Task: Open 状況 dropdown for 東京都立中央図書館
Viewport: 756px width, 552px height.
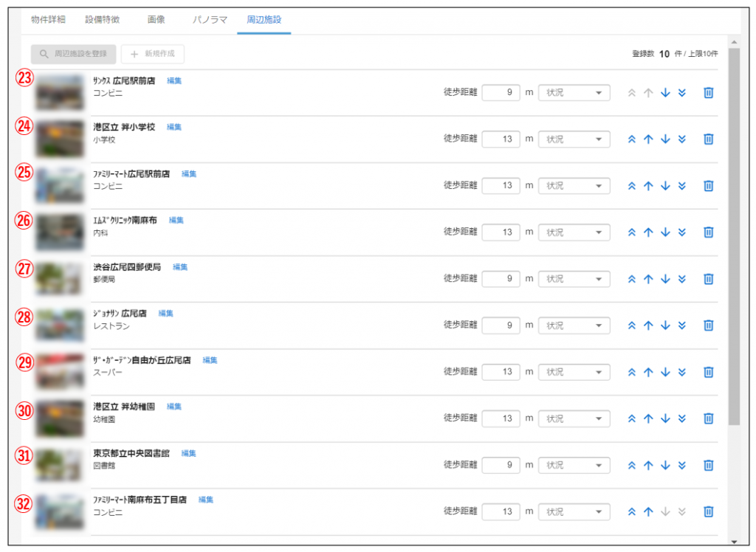Action: [574, 465]
